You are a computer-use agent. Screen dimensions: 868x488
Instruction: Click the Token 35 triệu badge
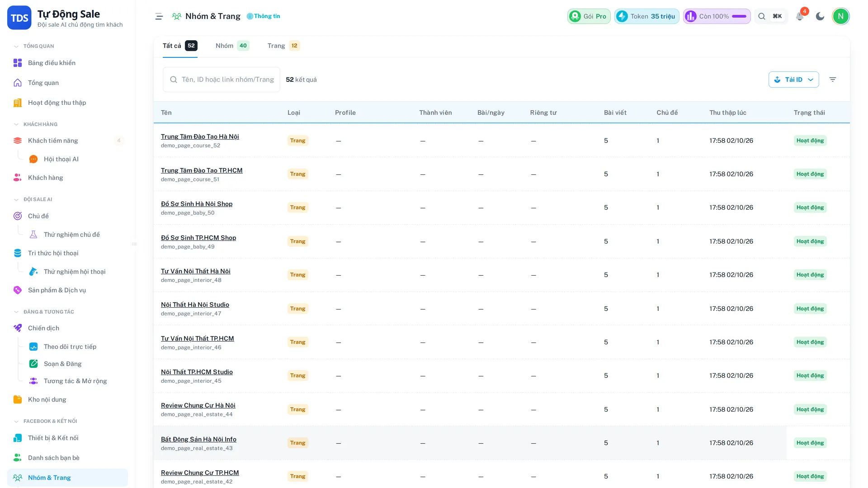[x=646, y=16]
